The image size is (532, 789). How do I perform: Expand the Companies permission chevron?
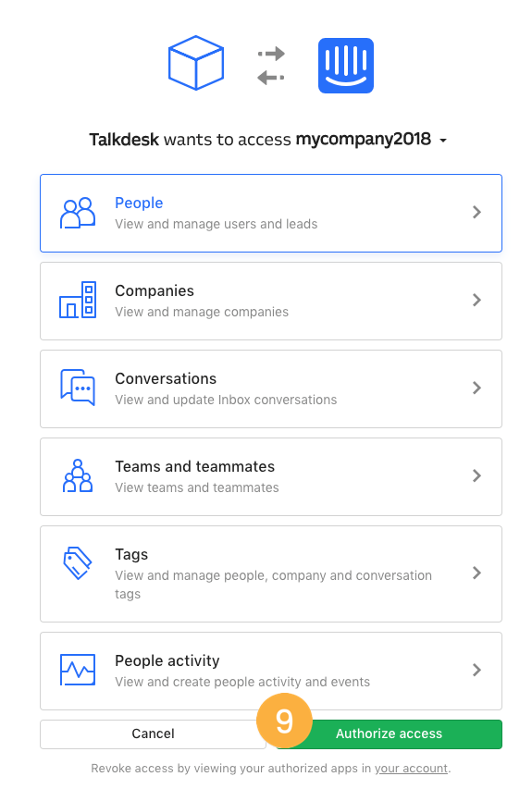tap(476, 301)
